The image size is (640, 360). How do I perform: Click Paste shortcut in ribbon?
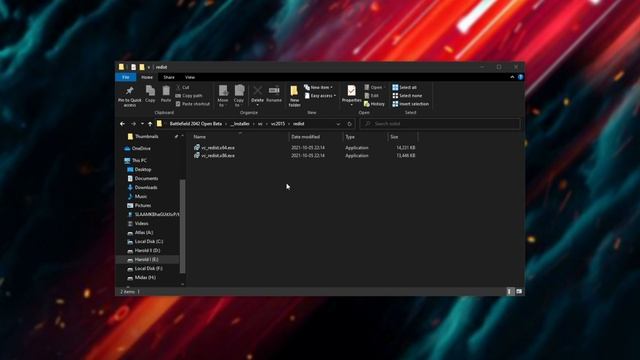pos(193,104)
